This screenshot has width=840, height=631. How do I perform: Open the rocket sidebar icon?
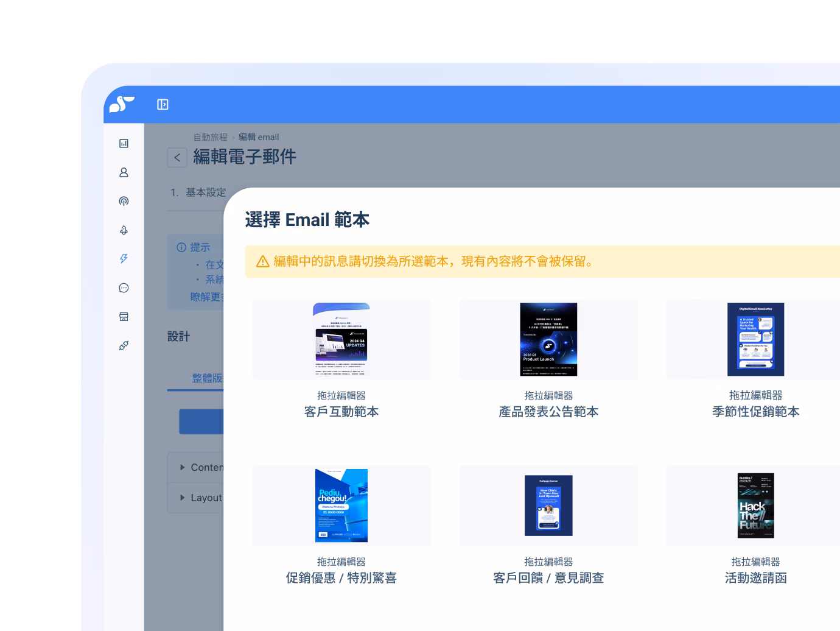tap(124, 230)
